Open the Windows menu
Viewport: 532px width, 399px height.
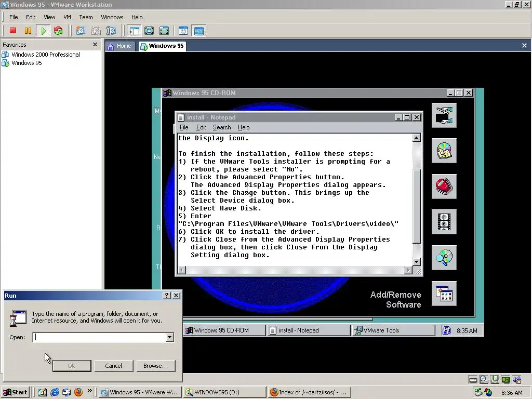[112, 17]
